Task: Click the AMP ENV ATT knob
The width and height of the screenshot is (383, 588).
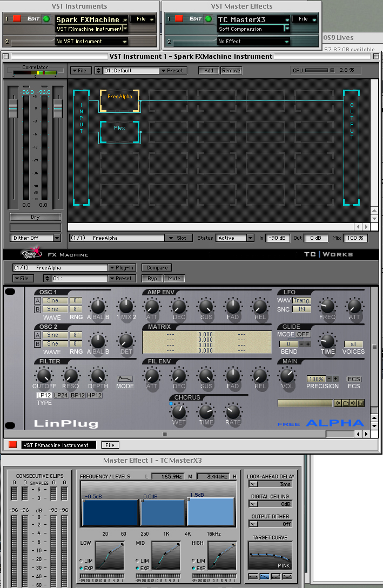Action: (x=152, y=306)
